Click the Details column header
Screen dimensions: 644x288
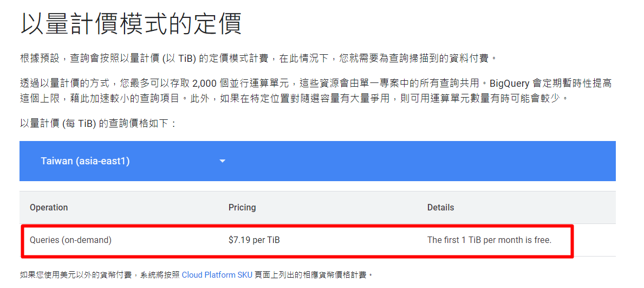[x=441, y=207]
